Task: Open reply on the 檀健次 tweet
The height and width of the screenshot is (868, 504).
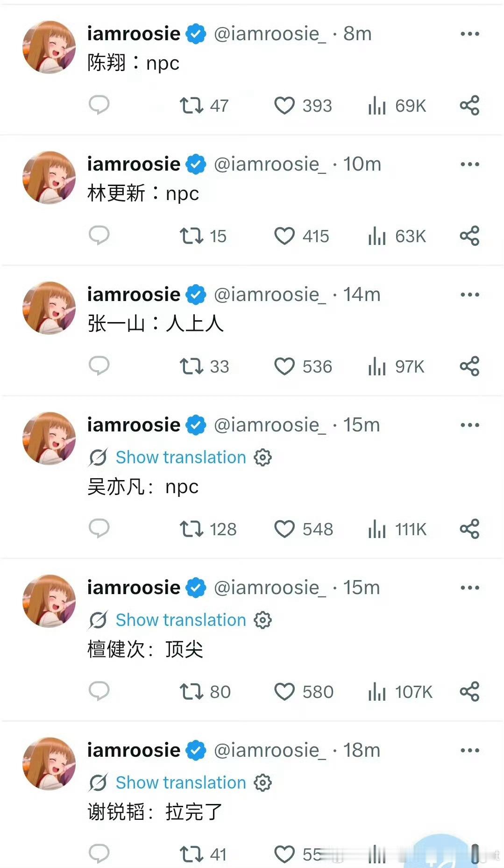Action: (x=99, y=691)
